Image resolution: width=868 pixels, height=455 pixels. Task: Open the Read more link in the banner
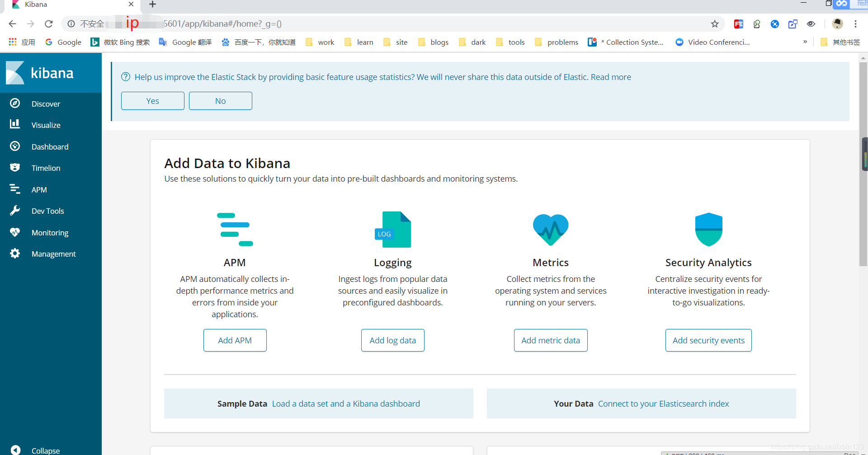coord(611,77)
